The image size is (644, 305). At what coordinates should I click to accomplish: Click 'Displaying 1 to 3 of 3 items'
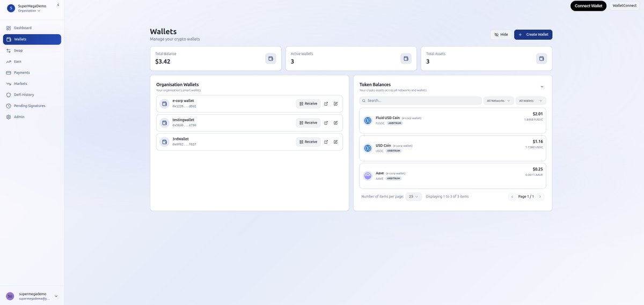(447, 197)
